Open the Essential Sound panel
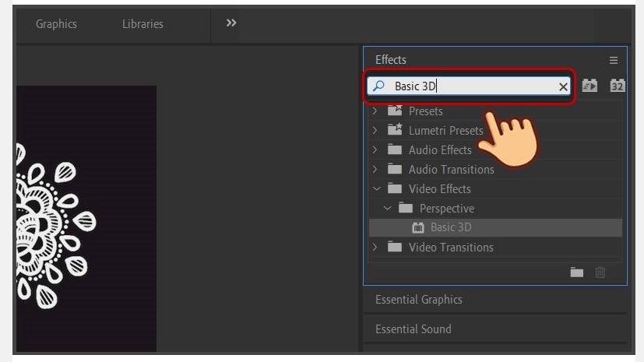Viewport: 644px width, 362px height. pyautogui.click(x=413, y=329)
